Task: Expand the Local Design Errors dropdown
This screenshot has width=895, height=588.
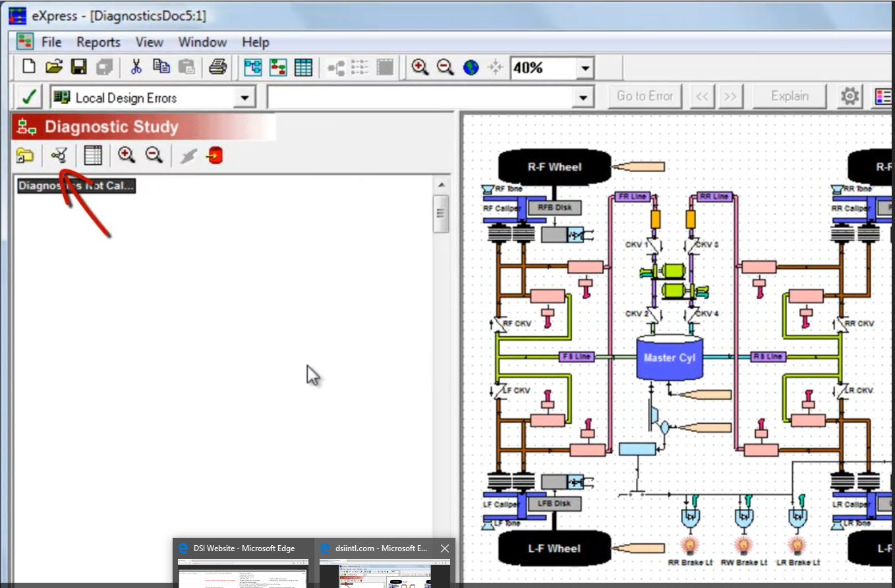Action: (x=245, y=98)
